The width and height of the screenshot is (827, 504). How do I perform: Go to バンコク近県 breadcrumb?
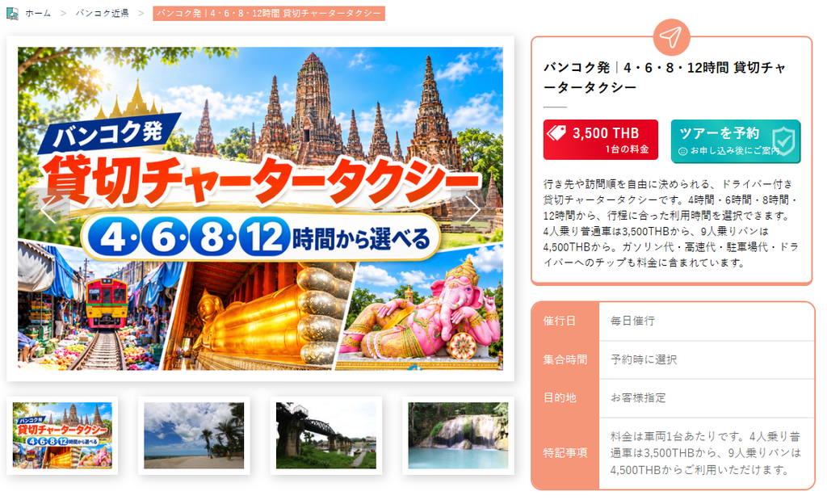tap(102, 13)
